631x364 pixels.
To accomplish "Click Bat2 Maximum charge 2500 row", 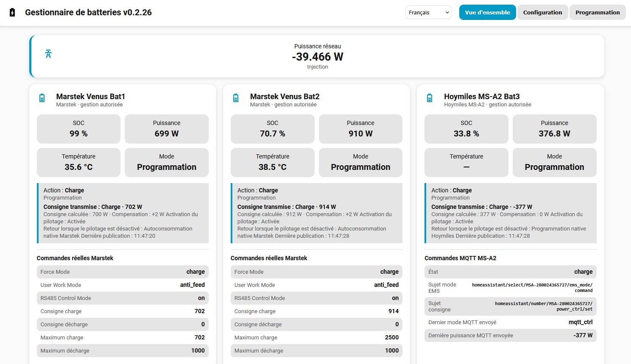I will (x=316, y=337).
